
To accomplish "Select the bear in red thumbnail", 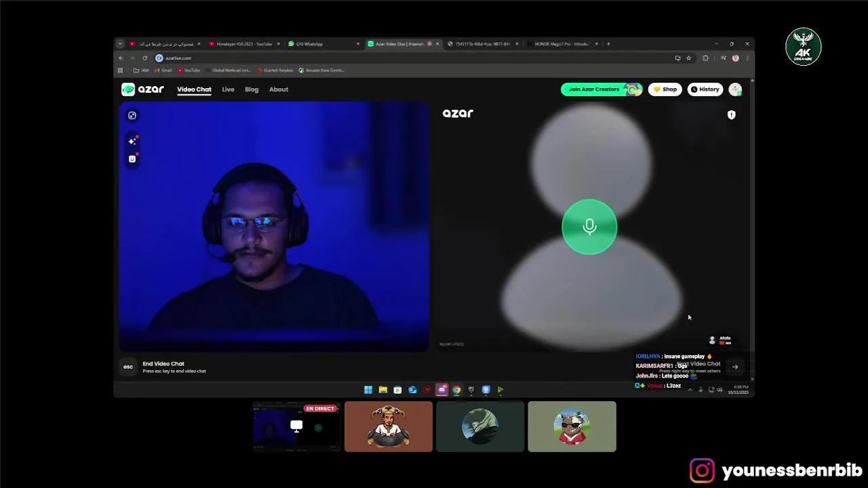I will [x=572, y=426].
